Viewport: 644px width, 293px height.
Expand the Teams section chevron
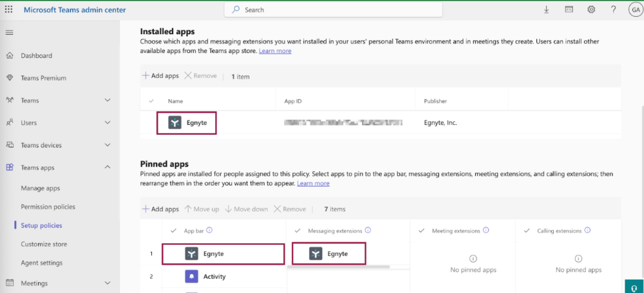[x=108, y=100]
